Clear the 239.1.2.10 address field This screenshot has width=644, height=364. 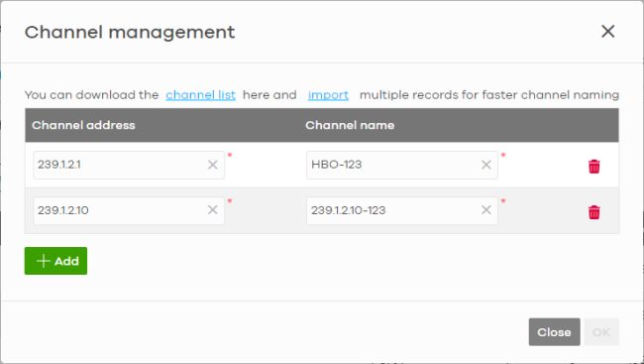[x=212, y=209]
